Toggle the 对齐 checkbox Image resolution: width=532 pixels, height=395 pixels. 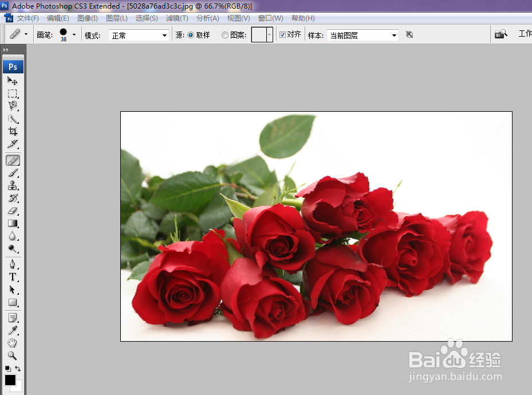pyautogui.click(x=282, y=34)
